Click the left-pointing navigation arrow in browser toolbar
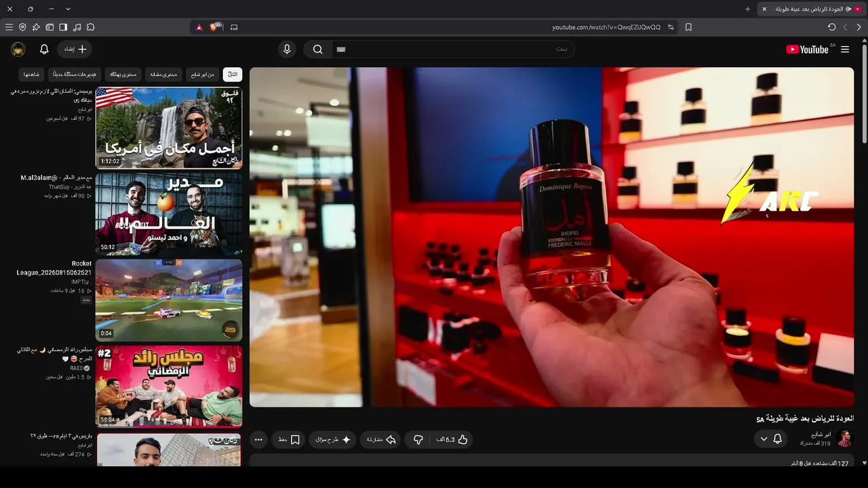This screenshot has width=868, height=488. [x=845, y=27]
